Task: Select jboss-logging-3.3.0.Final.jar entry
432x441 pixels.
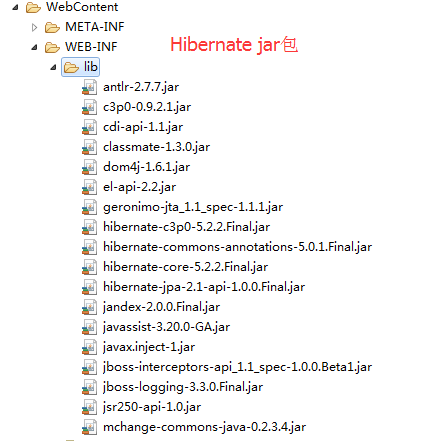Action: pos(183,387)
